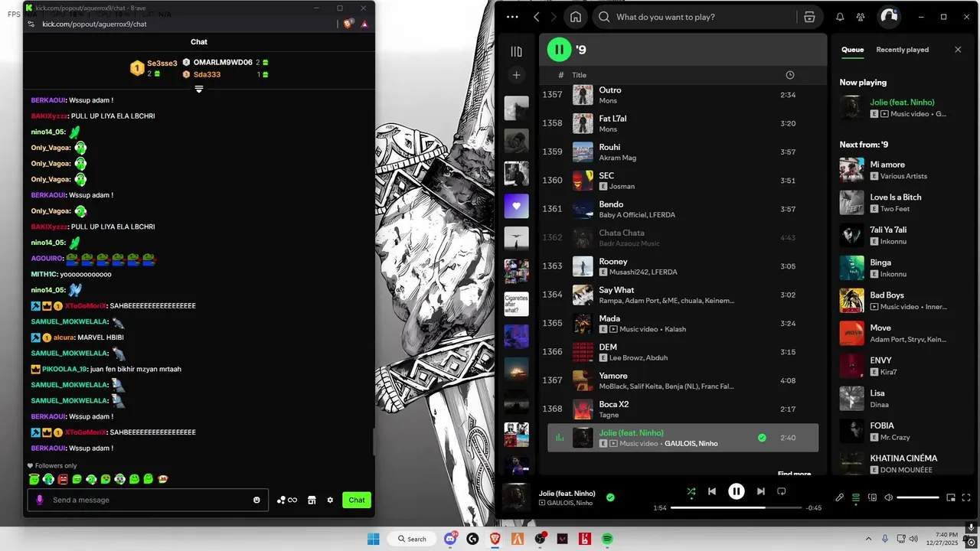Navigate back in Spotify

(x=537, y=17)
